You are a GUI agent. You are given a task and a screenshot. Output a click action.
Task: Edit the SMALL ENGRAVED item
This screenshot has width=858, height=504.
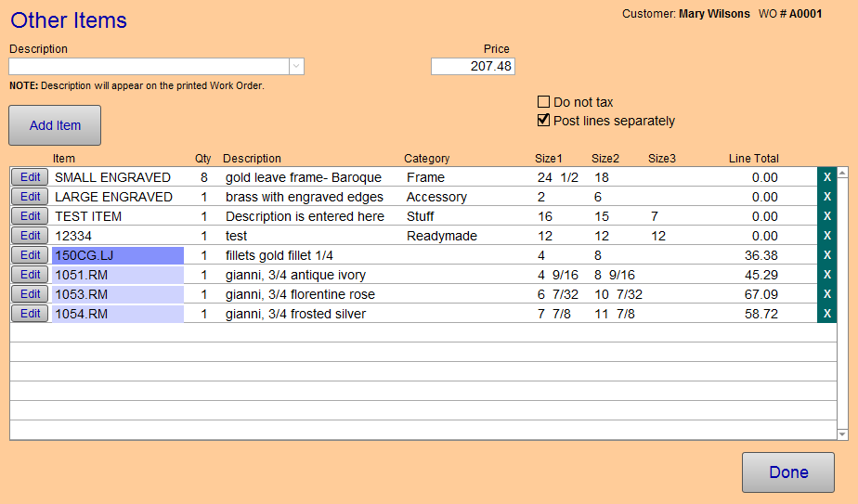pos(30,177)
